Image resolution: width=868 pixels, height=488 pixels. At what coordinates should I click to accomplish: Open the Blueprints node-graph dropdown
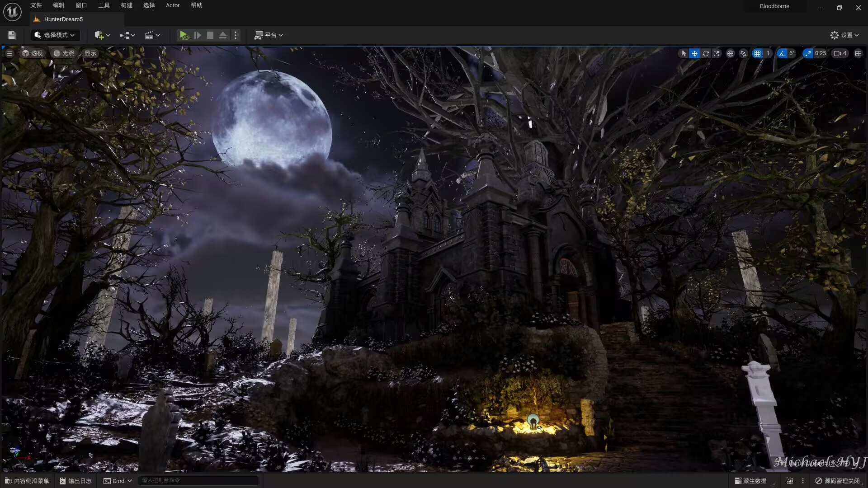[127, 35]
